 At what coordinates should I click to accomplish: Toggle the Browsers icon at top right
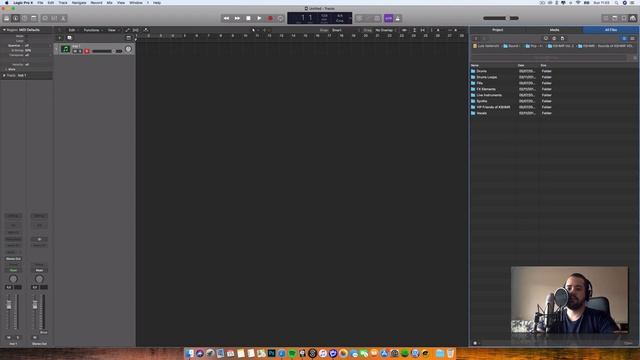click(x=633, y=18)
